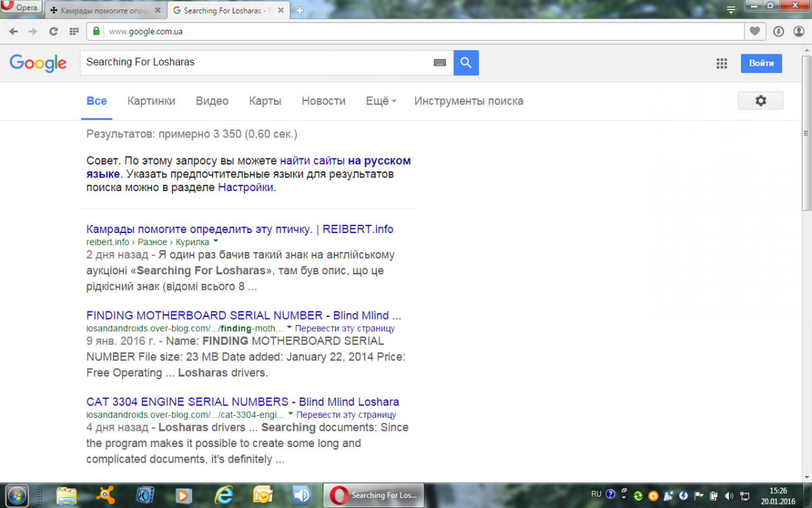812x508 pixels.
Task: Switch to Карты results tab
Action: click(265, 101)
